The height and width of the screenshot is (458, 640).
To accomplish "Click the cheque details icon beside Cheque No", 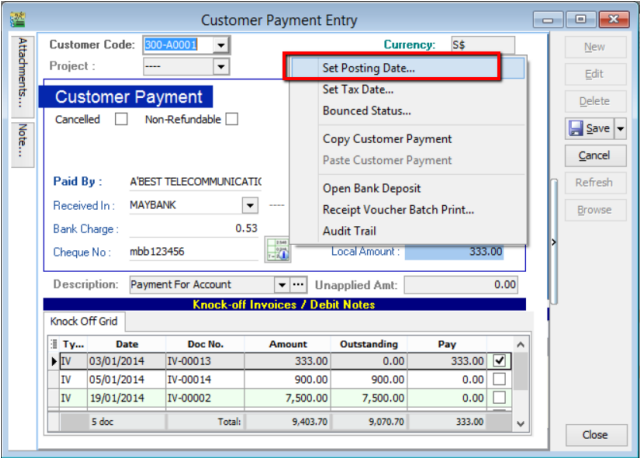I will (x=276, y=252).
